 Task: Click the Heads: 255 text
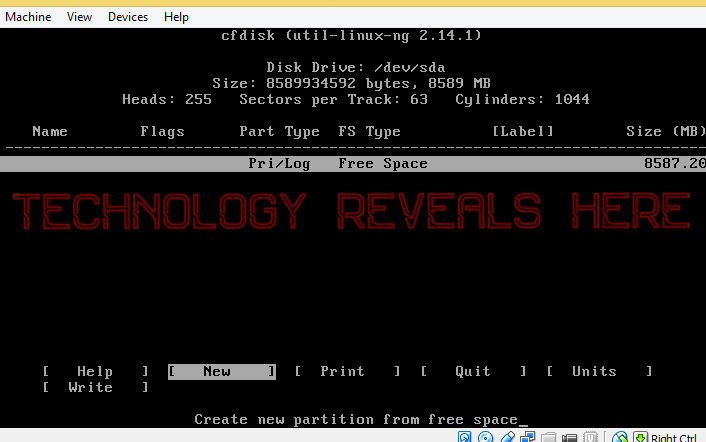[167, 99]
